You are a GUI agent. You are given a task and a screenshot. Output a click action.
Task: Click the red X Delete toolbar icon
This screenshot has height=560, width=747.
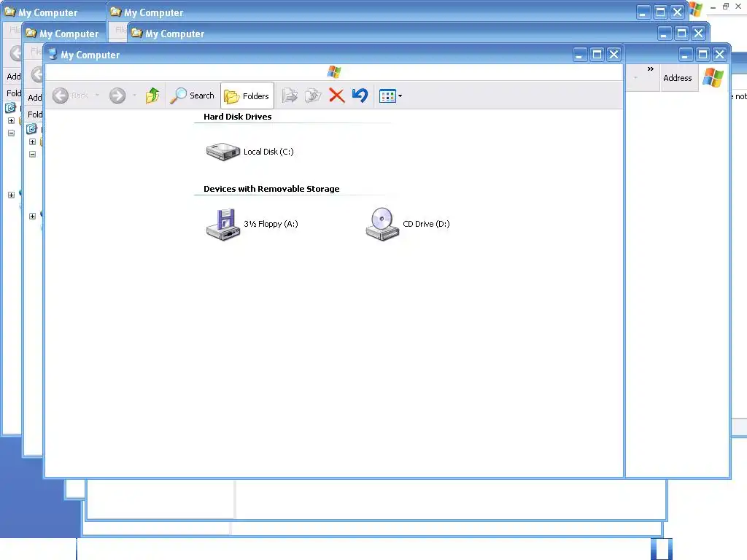click(x=337, y=96)
